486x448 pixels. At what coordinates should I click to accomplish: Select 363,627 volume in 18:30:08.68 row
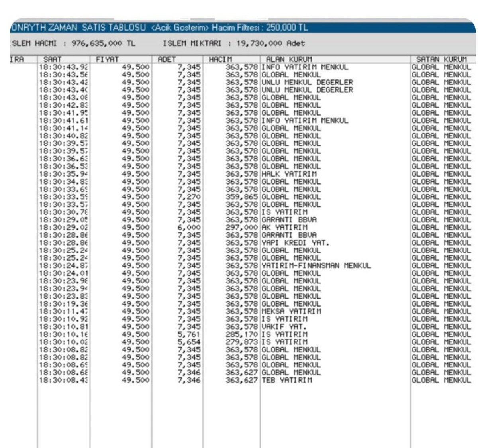click(242, 373)
